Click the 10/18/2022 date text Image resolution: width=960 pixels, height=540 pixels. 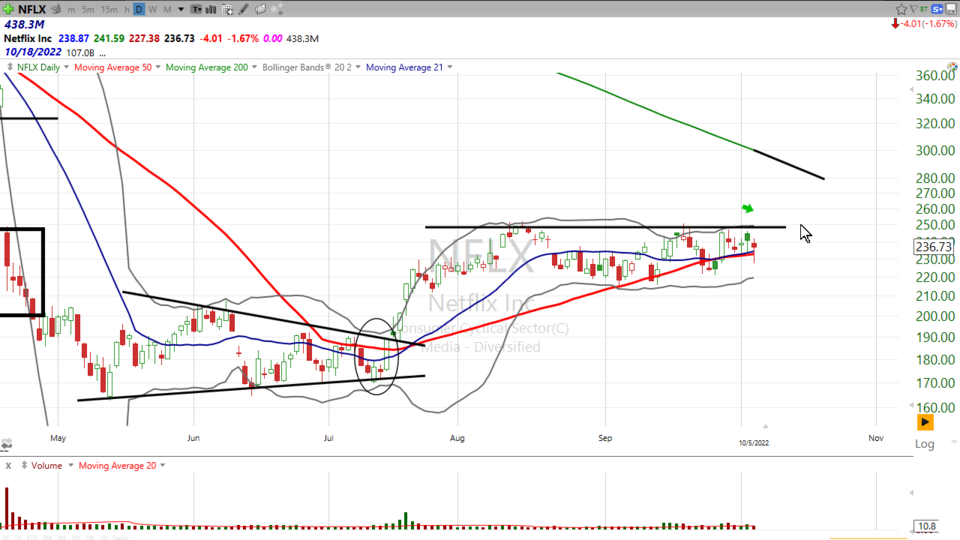pos(33,52)
